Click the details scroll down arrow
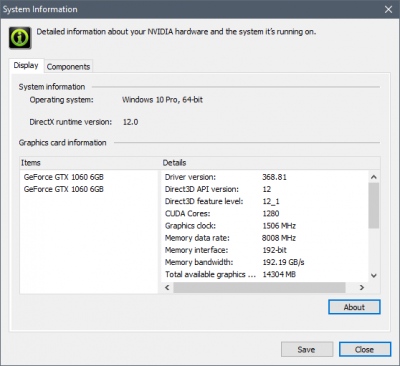The height and width of the screenshot is (366, 400). (374, 276)
